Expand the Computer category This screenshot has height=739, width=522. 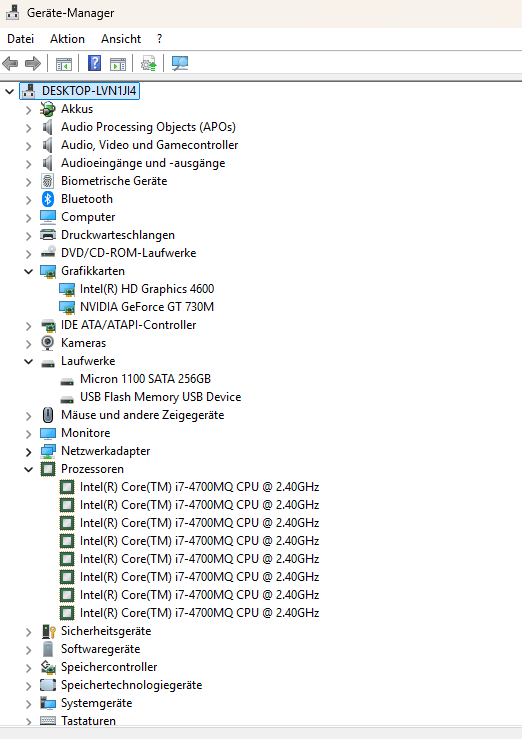point(29,218)
